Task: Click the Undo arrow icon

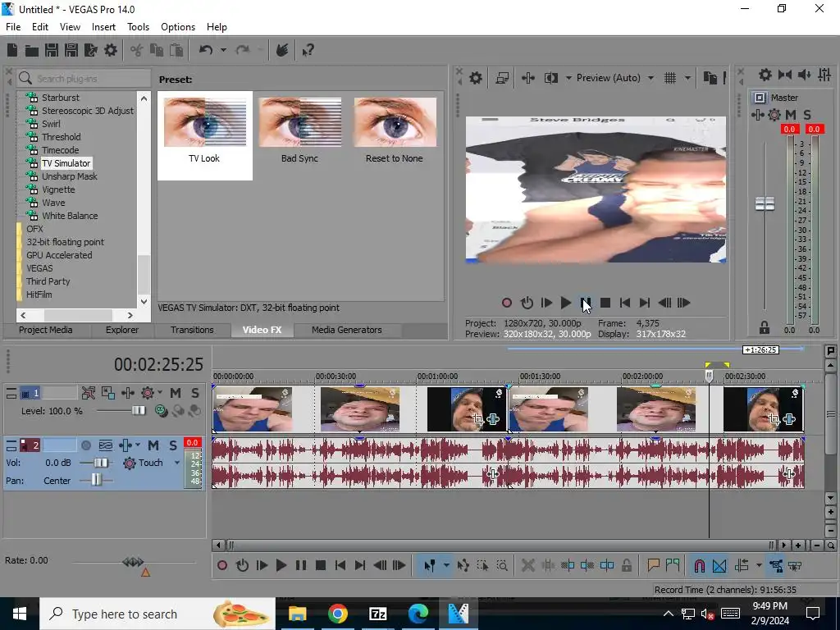Action: point(206,50)
